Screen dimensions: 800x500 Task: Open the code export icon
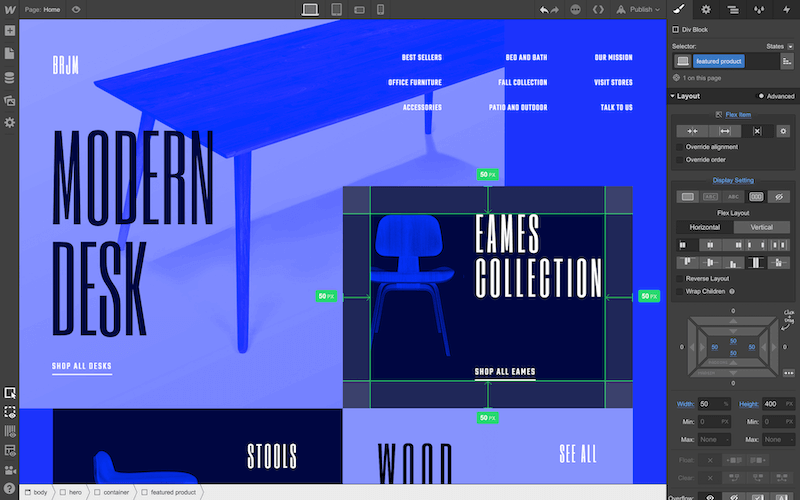(x=598, y=10)
